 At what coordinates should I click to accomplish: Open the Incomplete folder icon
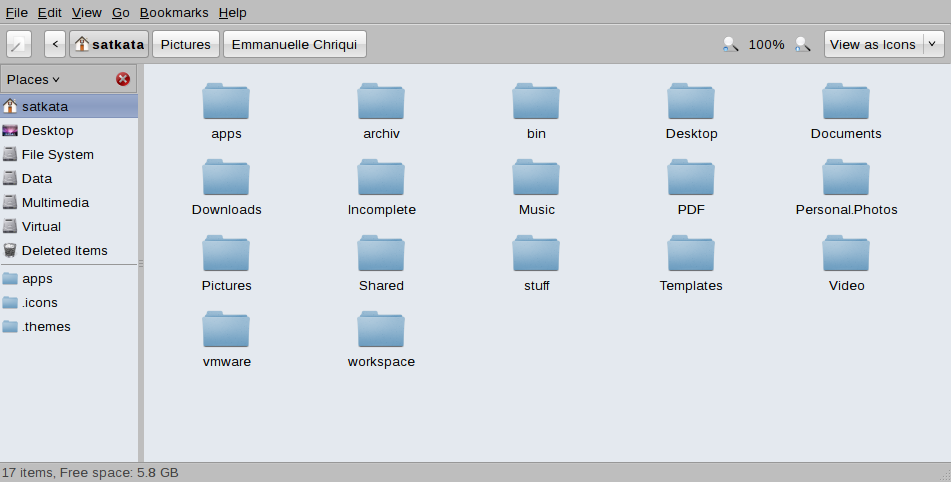[x=381, y=177]
